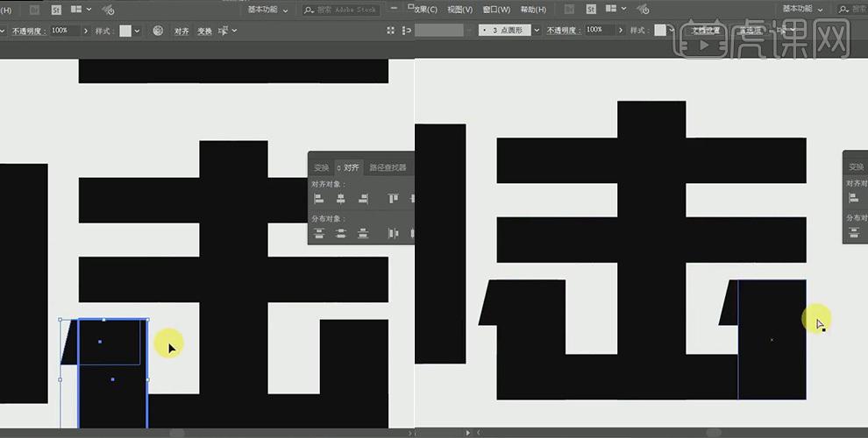The width and height of the screenshot is (868, 438).
Task: Click the horizontal distribute left icon
Action: coord(393,234)
